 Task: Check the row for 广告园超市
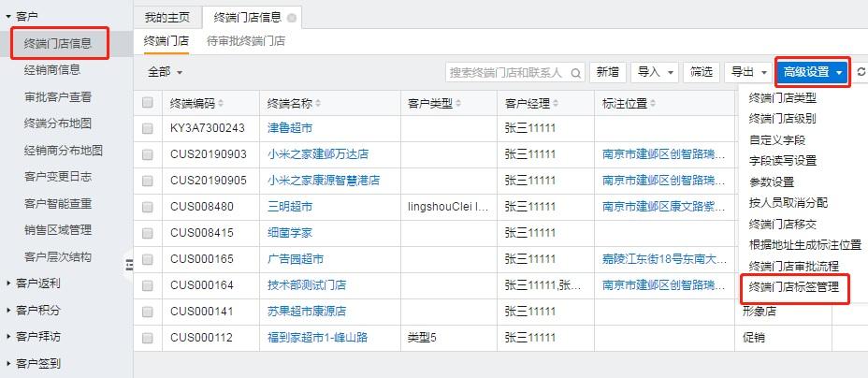click(x=147, y=259)
